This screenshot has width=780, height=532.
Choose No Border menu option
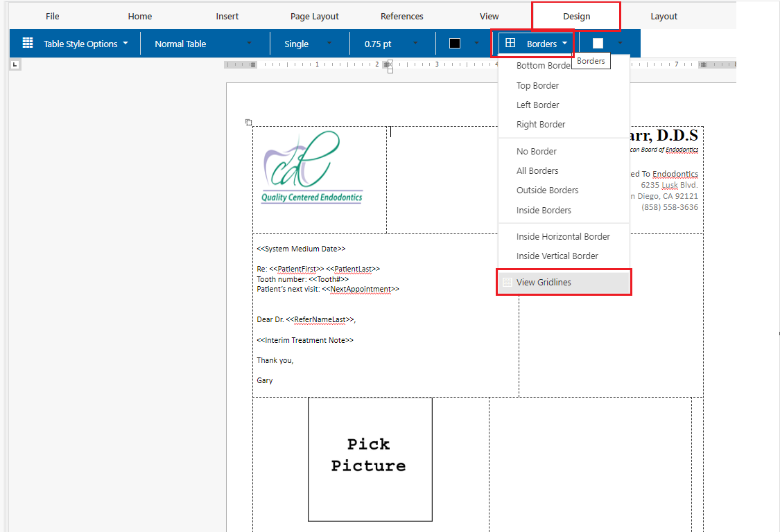(x=537, y=151)
